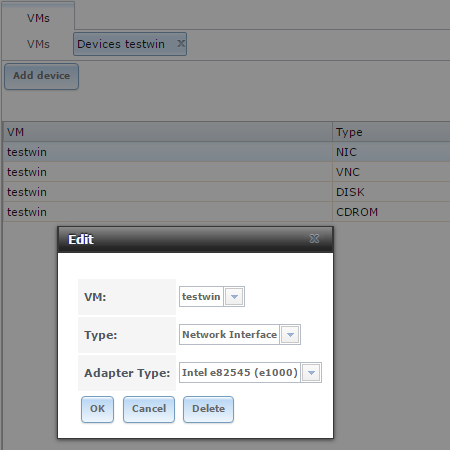This screenshot has height=450, width=450.
Task: Open the VMs sub-tab
Action: 38,44
